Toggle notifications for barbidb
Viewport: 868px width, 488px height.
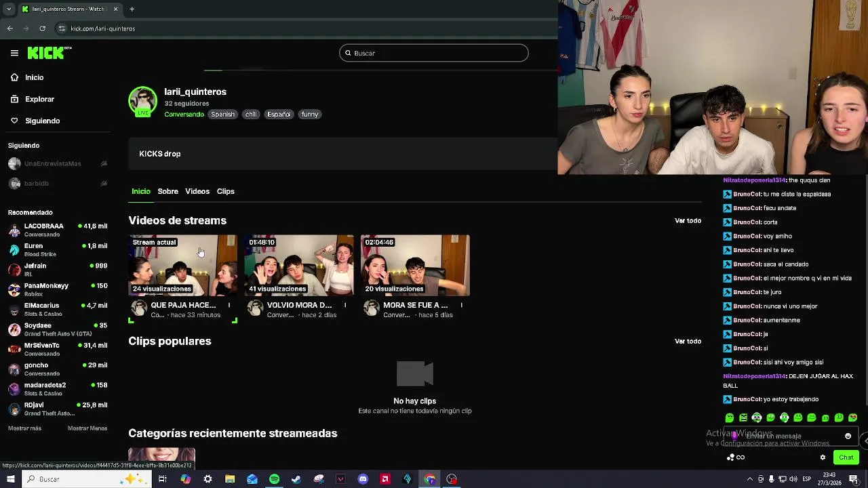pyautogui.click(x=104, y=183)
